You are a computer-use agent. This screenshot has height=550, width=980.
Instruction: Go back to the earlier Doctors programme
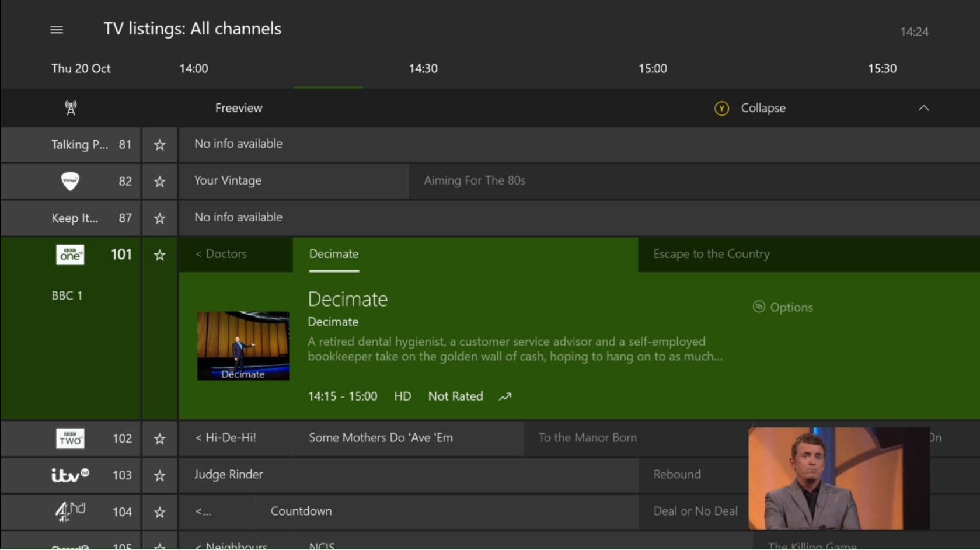[x=222, y=254]
